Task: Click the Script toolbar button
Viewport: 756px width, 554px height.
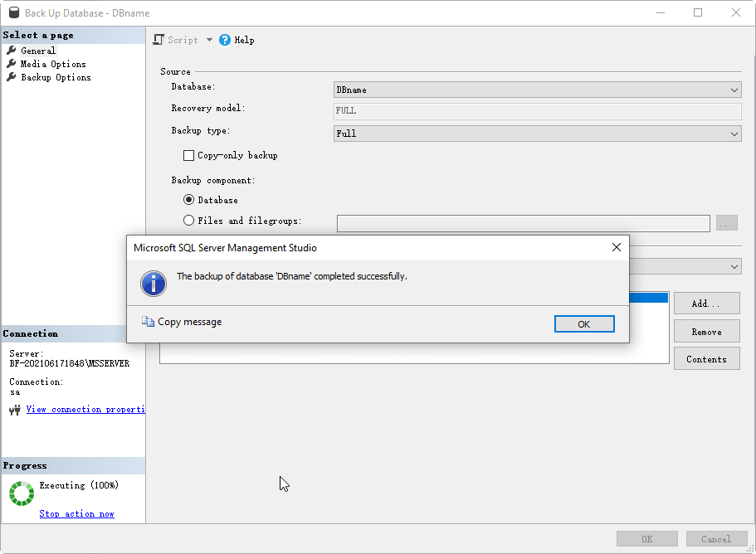Action: (x=176, y=40)
